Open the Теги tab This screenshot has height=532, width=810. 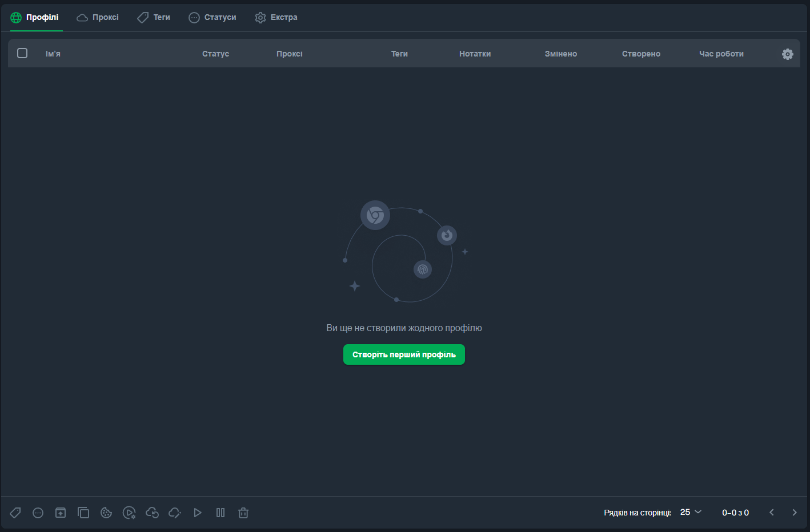[x=154, y=17]
